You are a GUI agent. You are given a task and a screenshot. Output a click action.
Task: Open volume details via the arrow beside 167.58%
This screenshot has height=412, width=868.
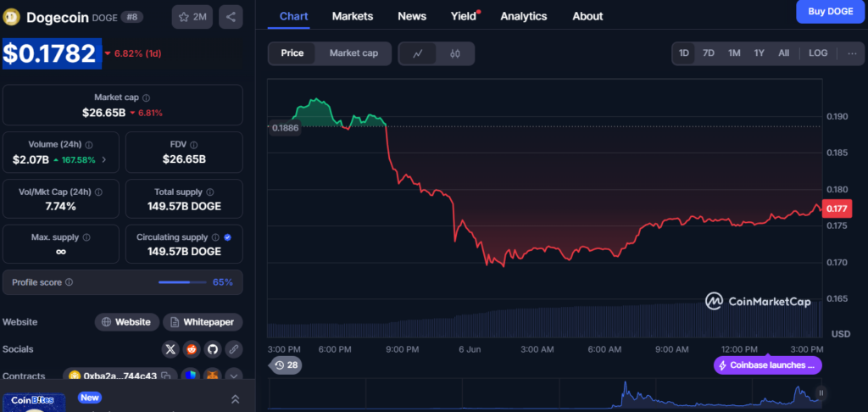click(x=104, y=160)
